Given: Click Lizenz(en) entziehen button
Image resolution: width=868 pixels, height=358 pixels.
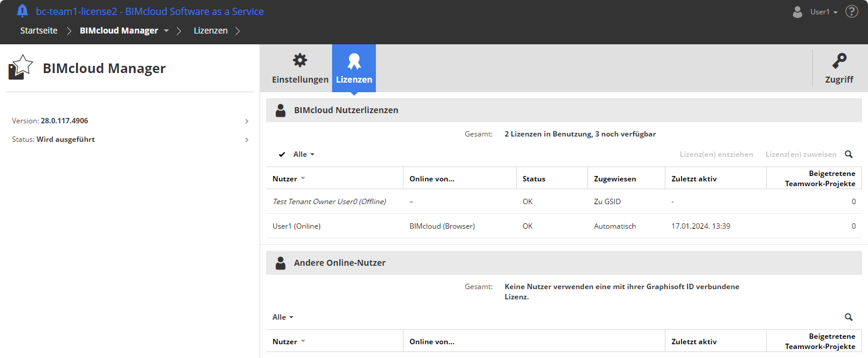Looking at the screenshot, I should coord(716,154).
